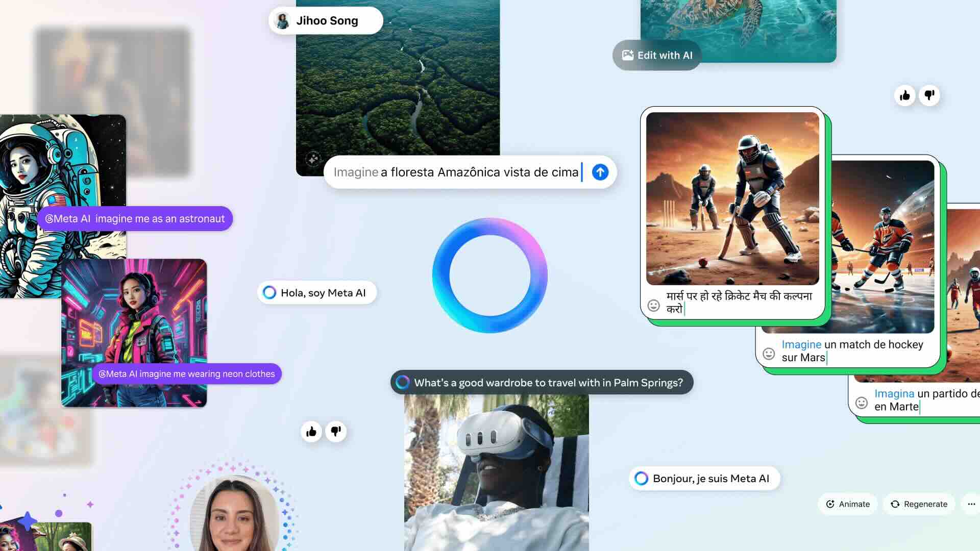Click the upload arrow button in prompt field

599,172
